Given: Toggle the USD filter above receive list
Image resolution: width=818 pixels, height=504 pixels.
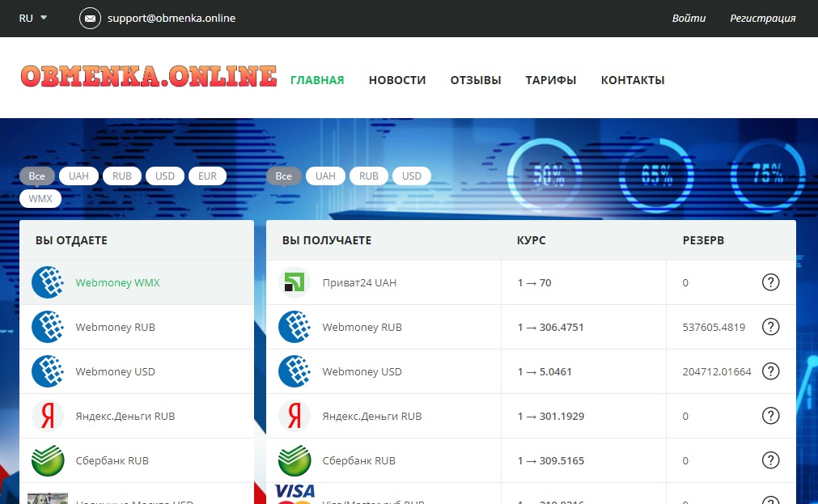Looking at the screenshot, I should point(412,176).
